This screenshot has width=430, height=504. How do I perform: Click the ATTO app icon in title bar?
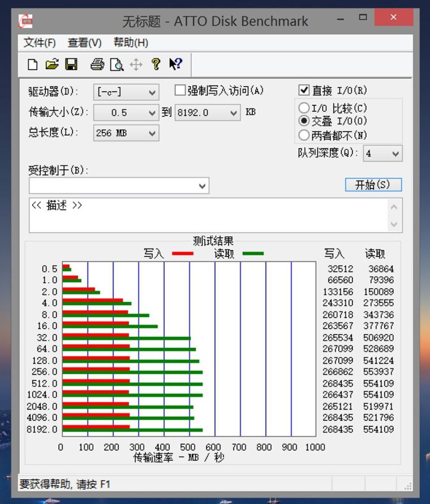coord(25,22)
